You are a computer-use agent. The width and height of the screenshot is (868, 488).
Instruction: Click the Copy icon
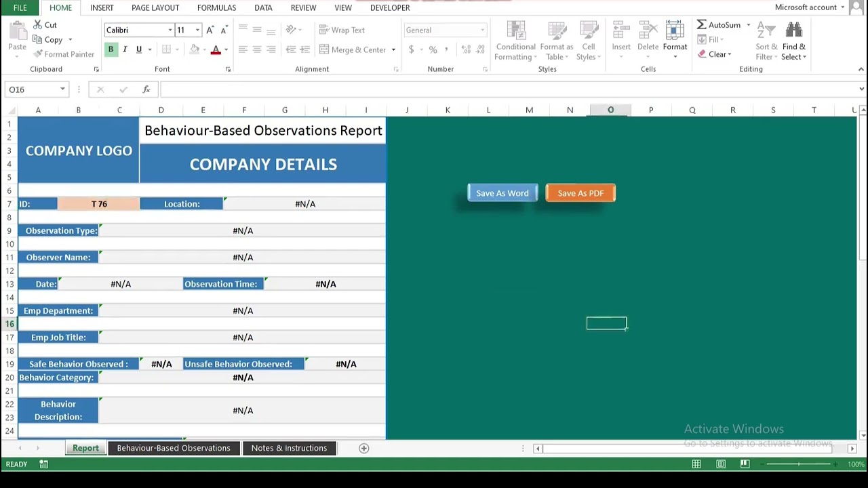click(38, 40)
